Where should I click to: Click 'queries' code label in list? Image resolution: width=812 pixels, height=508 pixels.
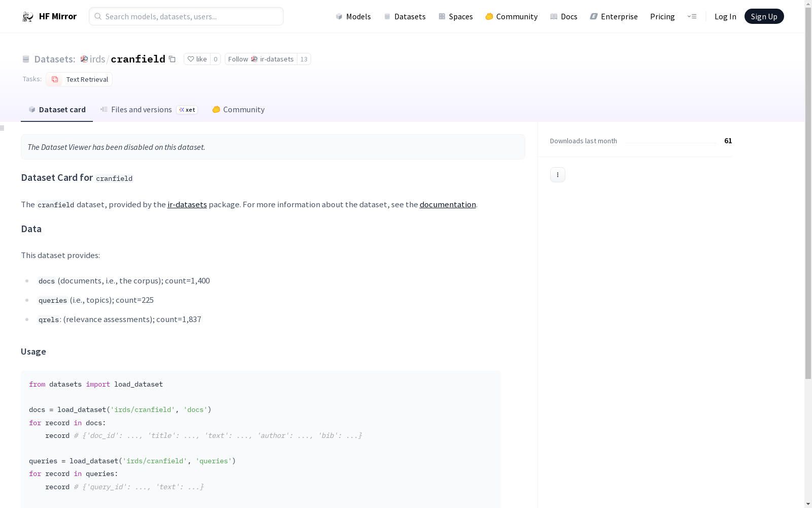coord(53,300)
